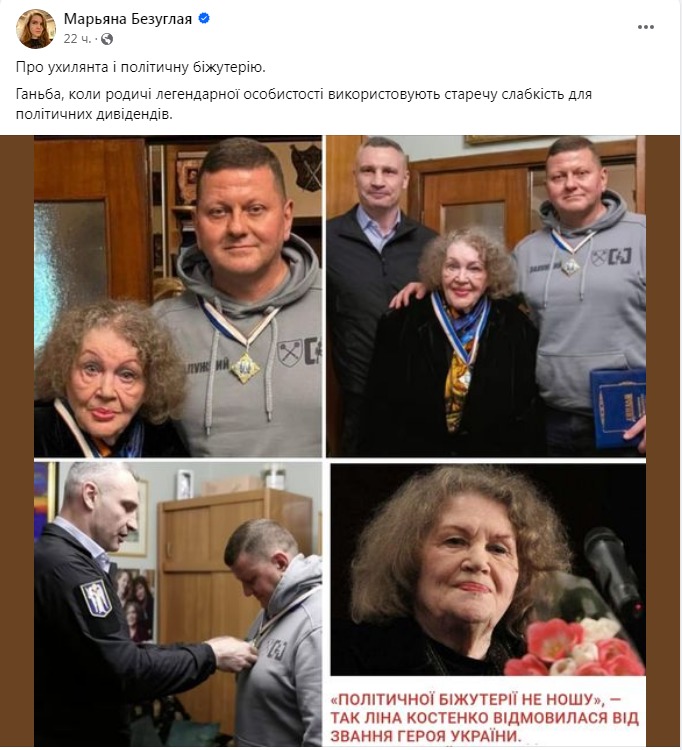The width and height of the screenshot is (682, 750).
Task: Click the text 'Про ухилянта і політичну біжутерію'
Action: pos(140,67)
